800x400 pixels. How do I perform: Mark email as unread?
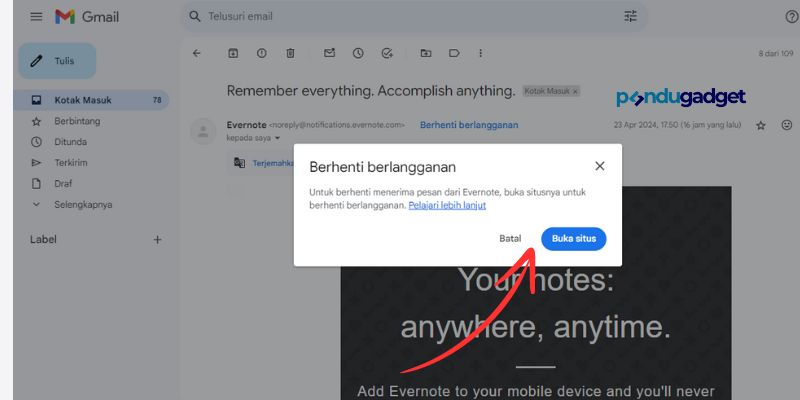click(x=330, y=53)
